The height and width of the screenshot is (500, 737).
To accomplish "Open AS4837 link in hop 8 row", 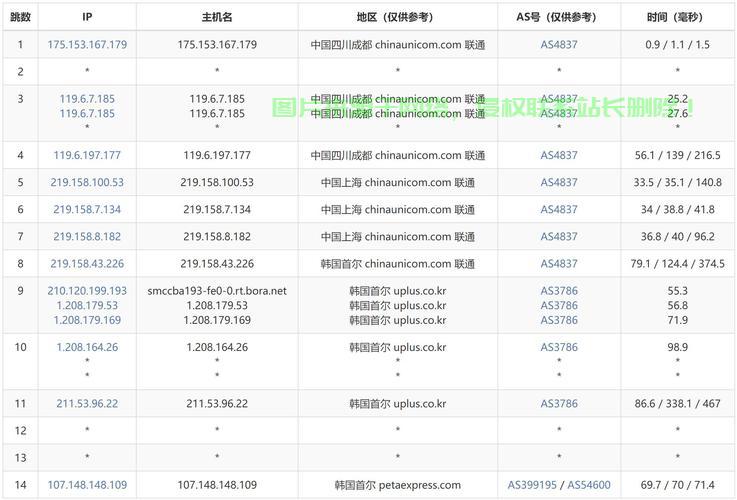I will 559,264.
